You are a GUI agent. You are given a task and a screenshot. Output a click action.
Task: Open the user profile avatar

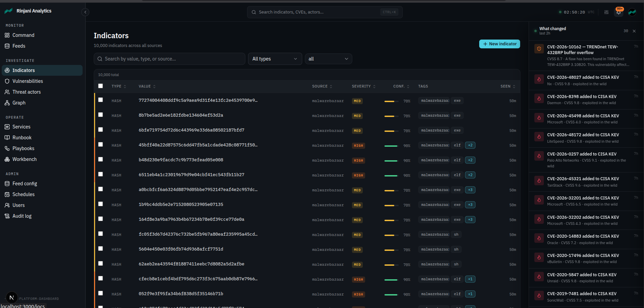(x=632, y=12)
